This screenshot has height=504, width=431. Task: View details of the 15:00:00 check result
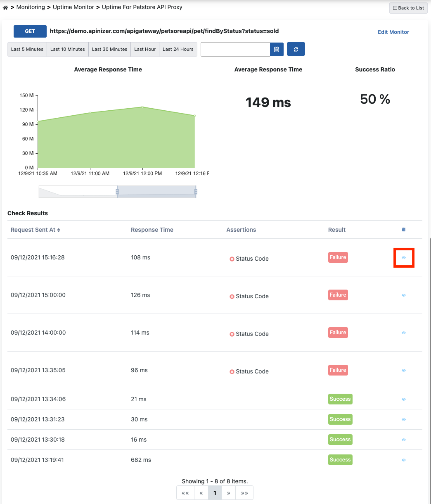point(404,295)
